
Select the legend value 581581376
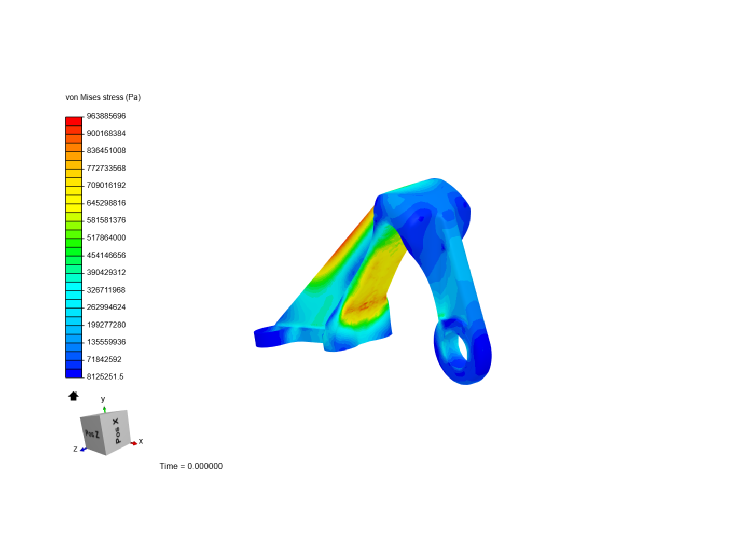point(106,220)
